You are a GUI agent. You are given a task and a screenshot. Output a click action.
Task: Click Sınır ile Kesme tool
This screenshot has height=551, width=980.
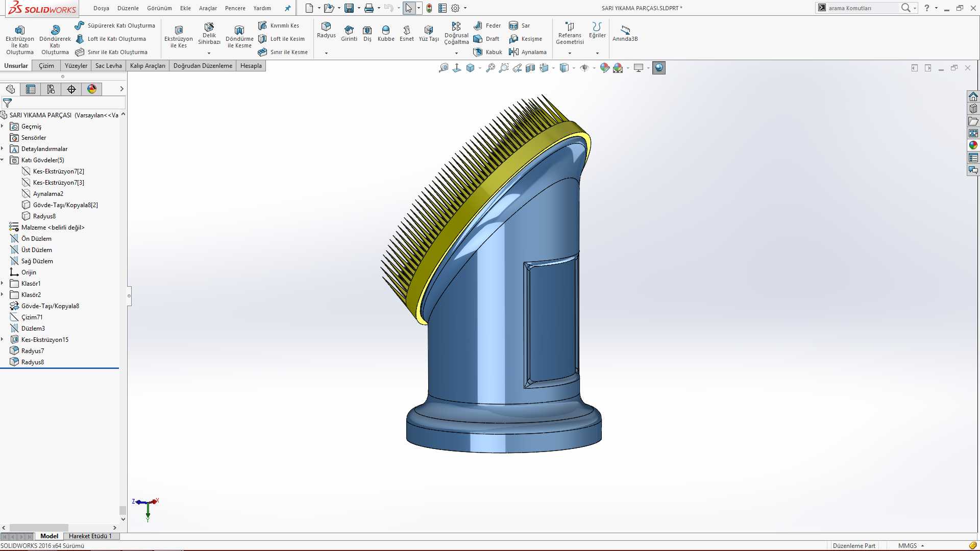click(283, 52)
